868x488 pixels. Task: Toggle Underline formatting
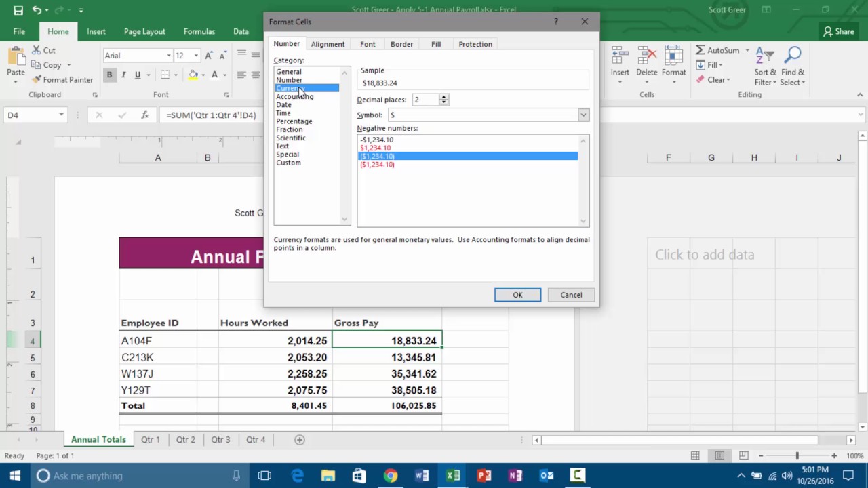[x=138, y=75]
